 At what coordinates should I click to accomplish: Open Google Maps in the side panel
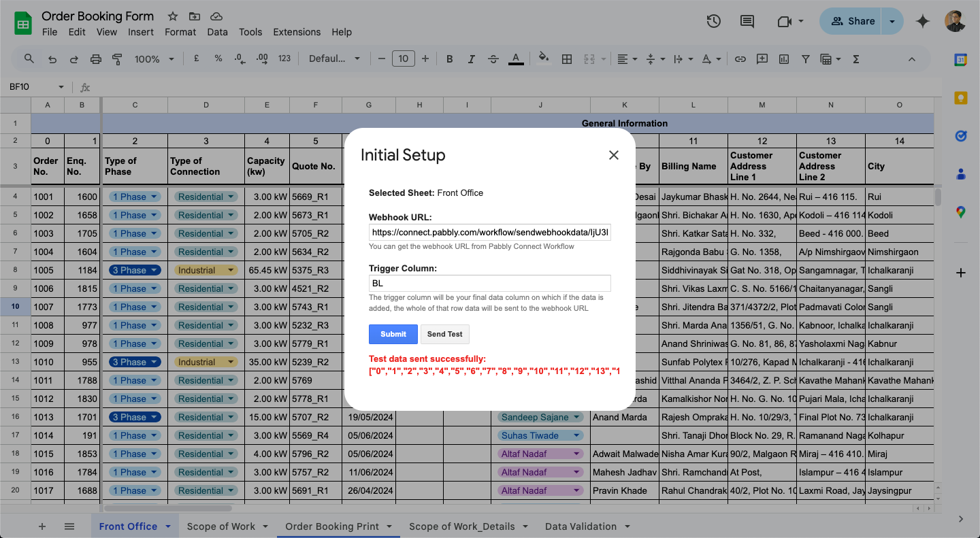(x=961, y=212)
